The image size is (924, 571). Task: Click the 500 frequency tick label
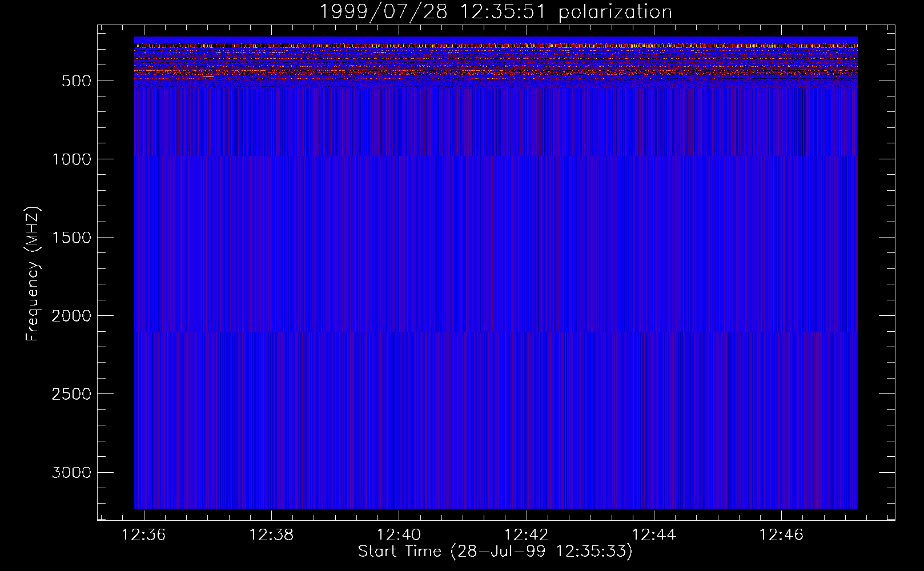(77, 81)
